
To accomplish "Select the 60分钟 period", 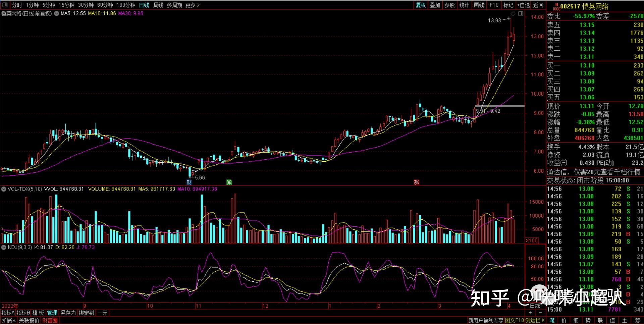I will point(105,5).
